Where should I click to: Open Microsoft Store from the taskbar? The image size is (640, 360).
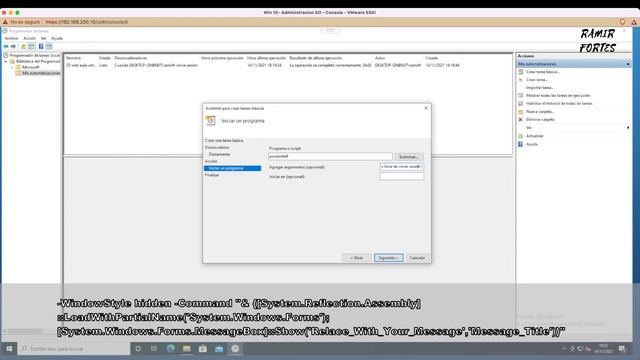tap(203, 349)
